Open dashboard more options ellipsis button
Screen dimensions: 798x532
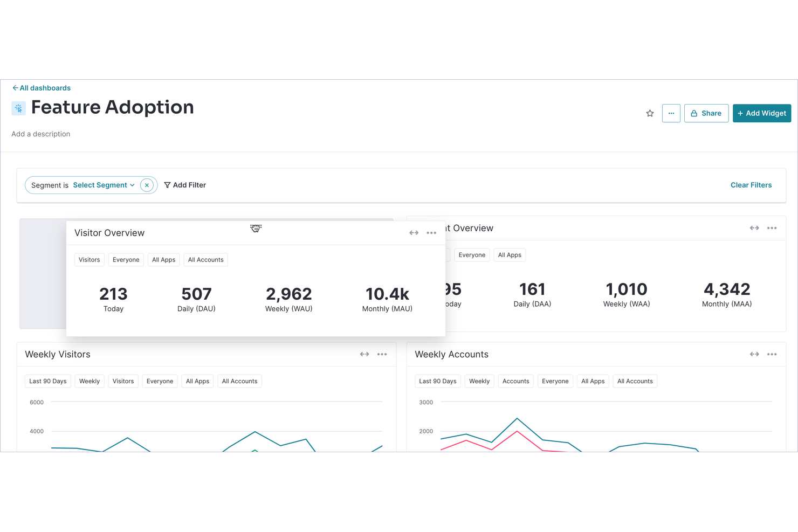coord(671,113)
